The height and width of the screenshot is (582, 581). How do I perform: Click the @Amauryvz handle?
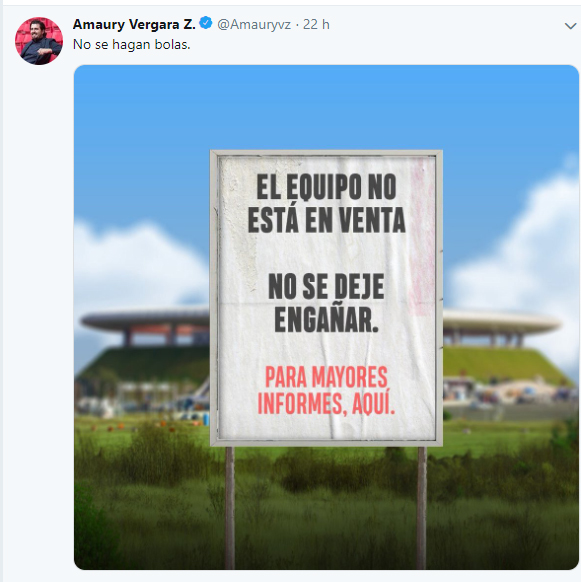[x=254, y=24]
